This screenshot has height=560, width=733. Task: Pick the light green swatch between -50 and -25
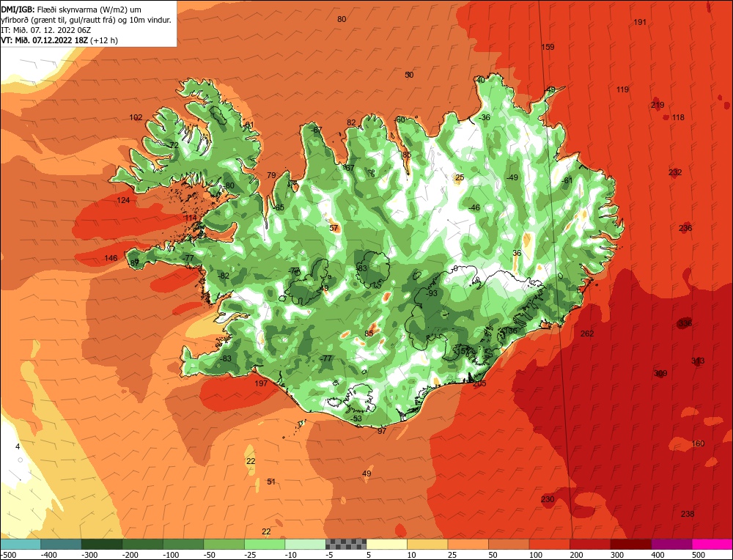(224, 544)
